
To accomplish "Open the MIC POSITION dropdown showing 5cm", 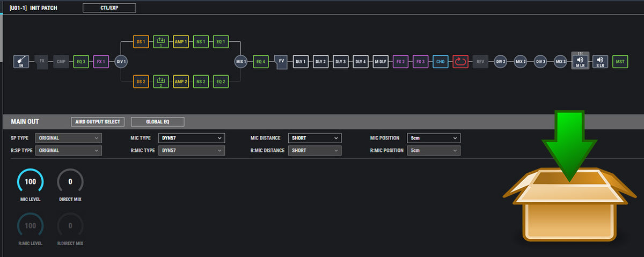I will [433, 138].
